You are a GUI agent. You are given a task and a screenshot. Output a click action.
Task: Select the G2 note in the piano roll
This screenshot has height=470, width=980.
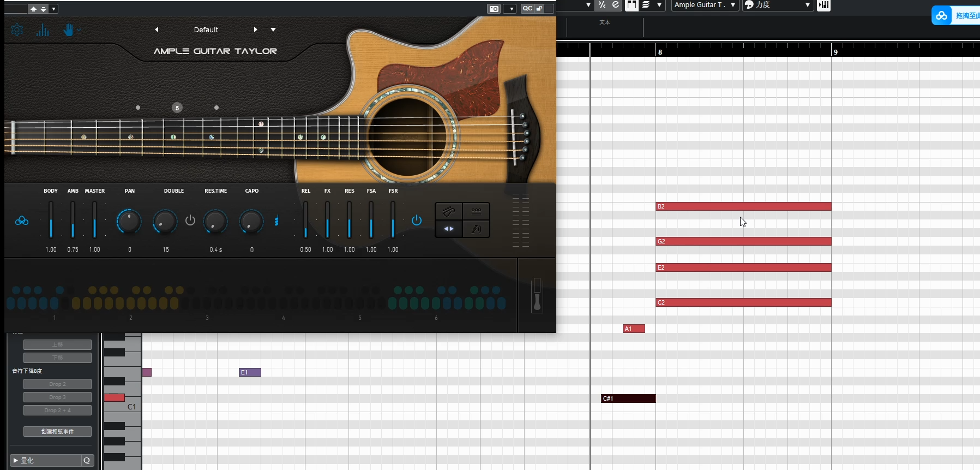click(x=743, y=241)
